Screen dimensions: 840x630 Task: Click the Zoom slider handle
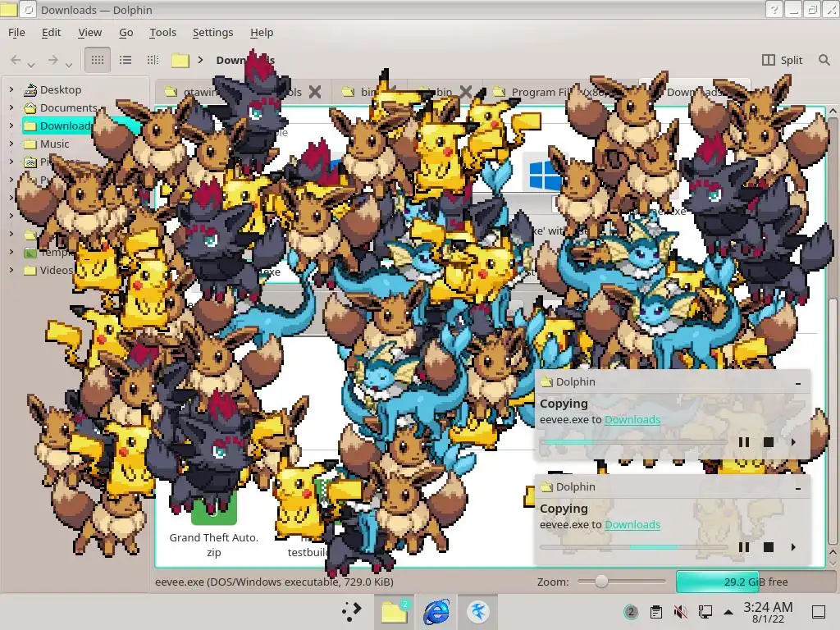tap(601, 582)
